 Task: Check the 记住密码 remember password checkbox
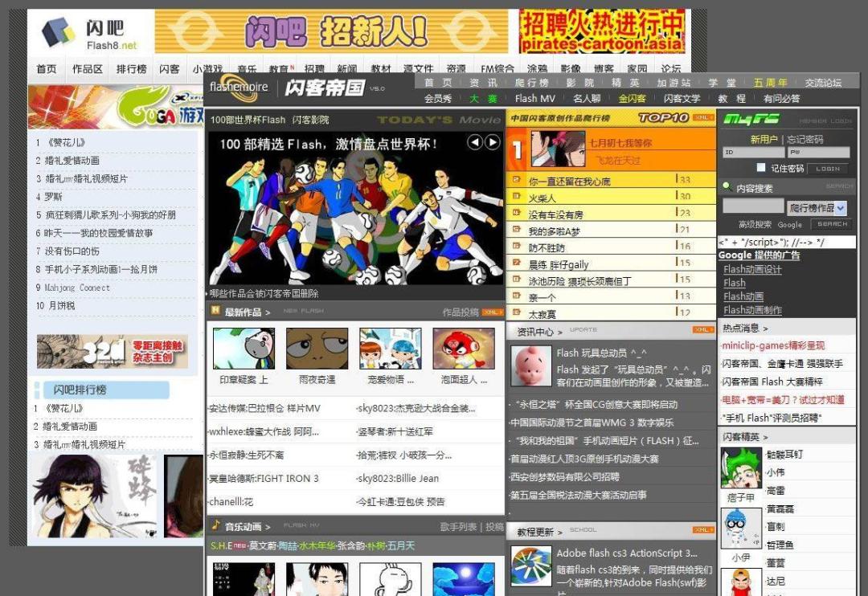point(761,168)
